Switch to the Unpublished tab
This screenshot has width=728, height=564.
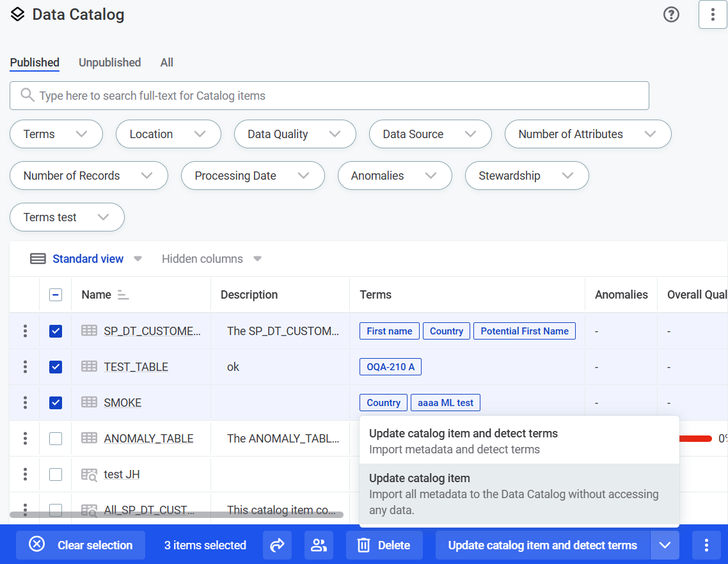coord(109,62)
